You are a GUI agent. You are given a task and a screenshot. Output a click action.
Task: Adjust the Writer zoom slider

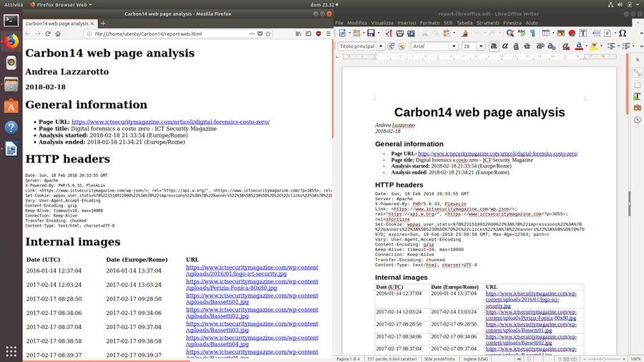point(604,358)
